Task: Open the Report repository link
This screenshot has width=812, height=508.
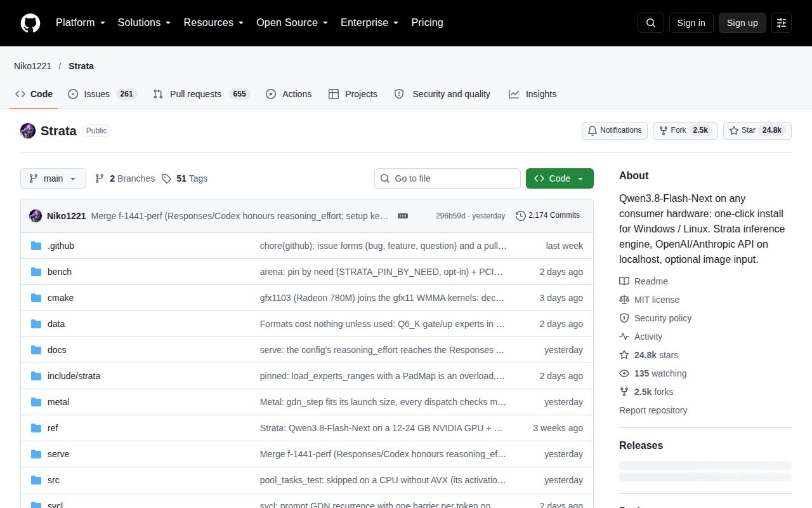Action: [x=653, y=410]
